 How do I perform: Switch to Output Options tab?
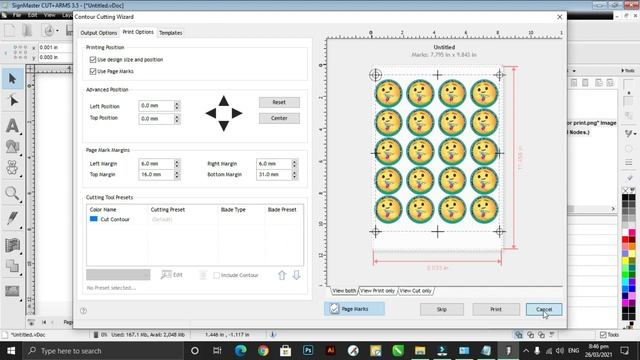99,33
